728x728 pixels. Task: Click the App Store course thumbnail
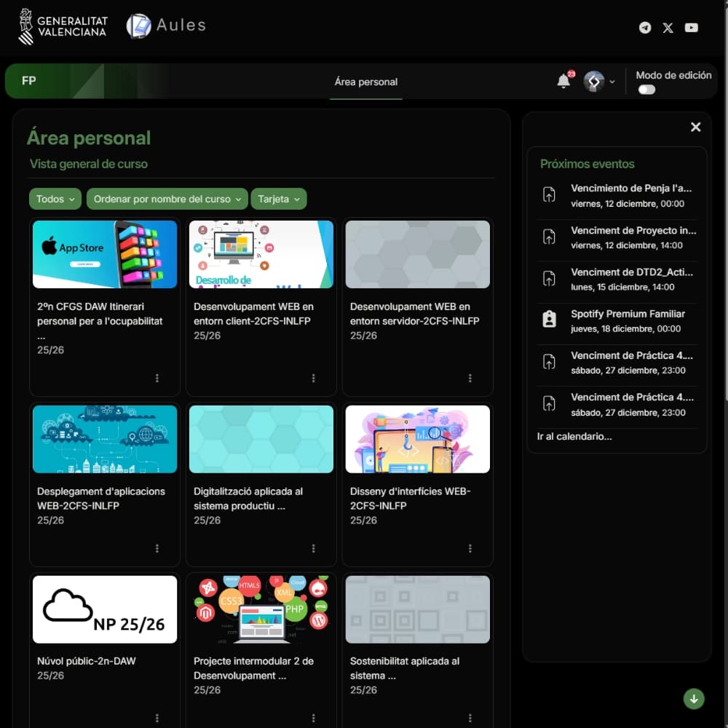point(105,254)
